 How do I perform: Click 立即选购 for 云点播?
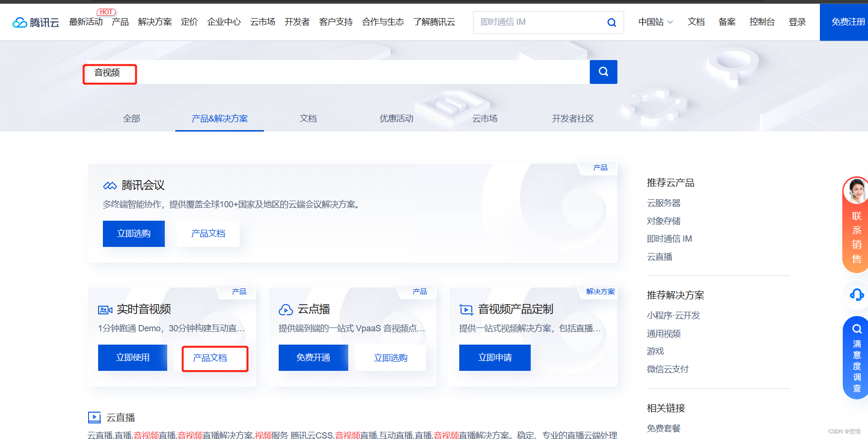point(391,357)
